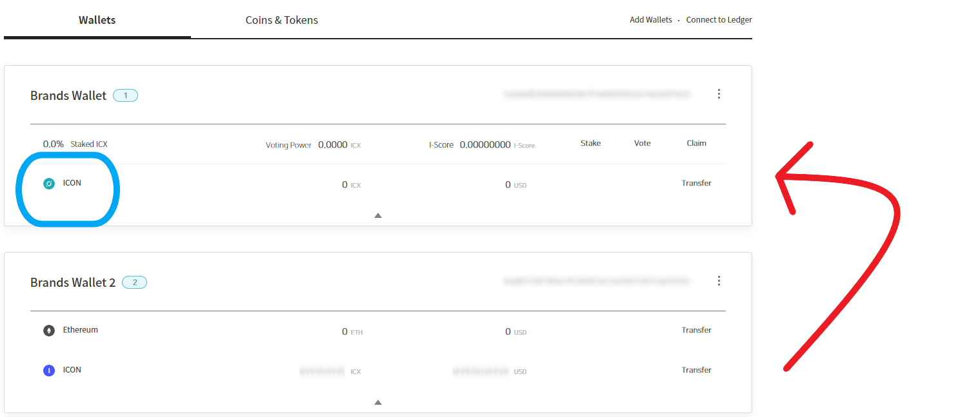Screen dimensions: 980x417
Task: Collapse the Brands Wallet card with the up arrow
Action: coord(378,215)
